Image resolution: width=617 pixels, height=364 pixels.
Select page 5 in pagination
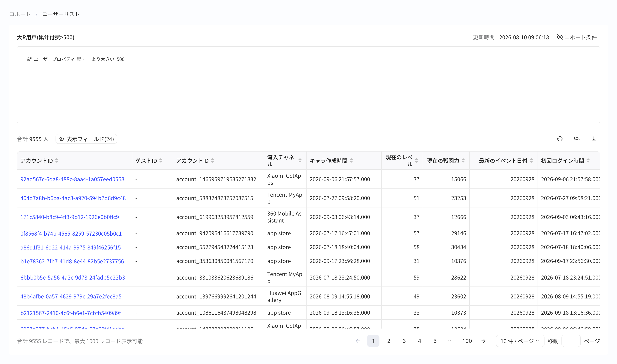(435, 341)
